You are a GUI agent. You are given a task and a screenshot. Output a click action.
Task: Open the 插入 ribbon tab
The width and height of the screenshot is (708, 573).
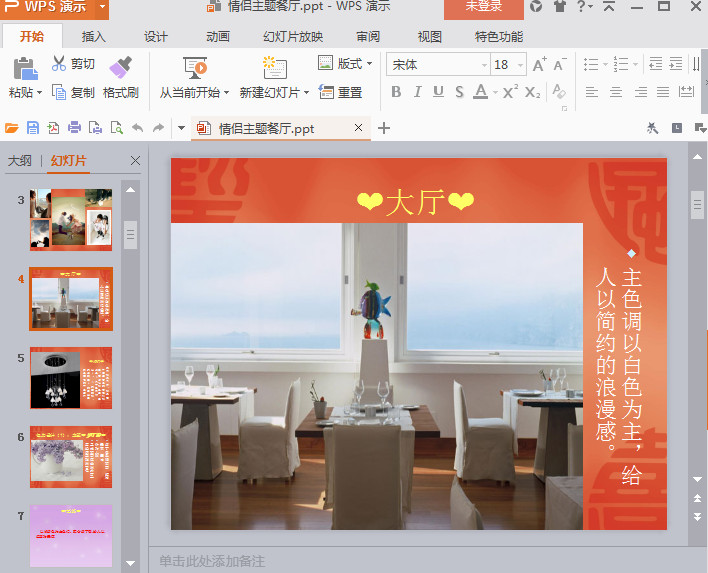(93, 37)
